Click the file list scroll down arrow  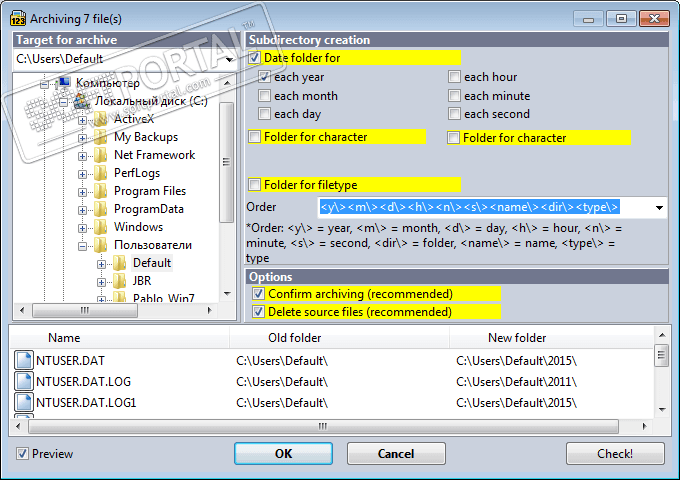[662, 409]
